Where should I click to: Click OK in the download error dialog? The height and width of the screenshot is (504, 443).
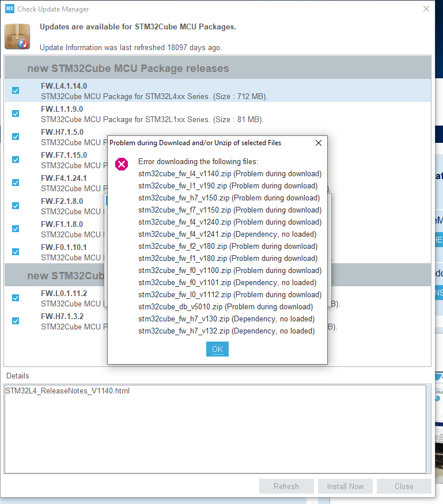click(217, 349)
